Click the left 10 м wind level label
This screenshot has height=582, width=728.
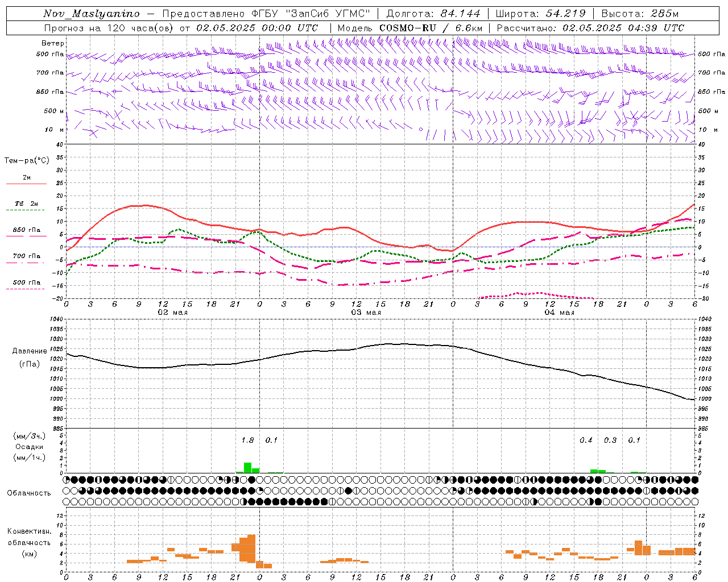click(x=54, y=130)
